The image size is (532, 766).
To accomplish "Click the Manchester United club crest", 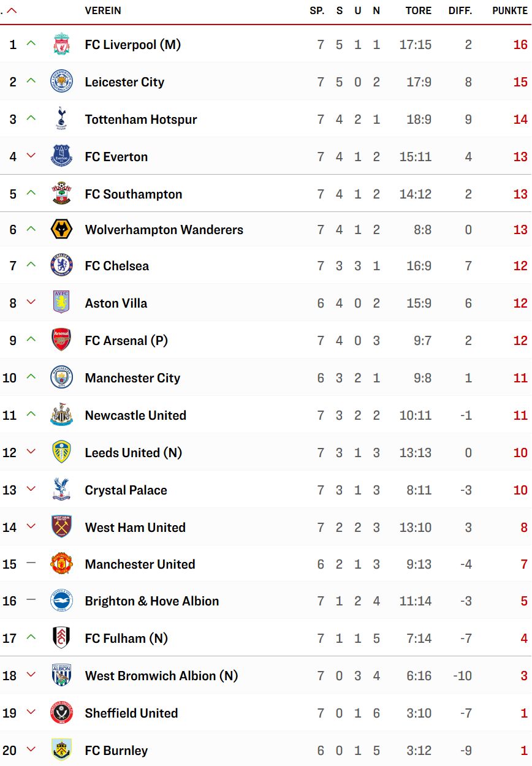I will (x=61, y=564).
